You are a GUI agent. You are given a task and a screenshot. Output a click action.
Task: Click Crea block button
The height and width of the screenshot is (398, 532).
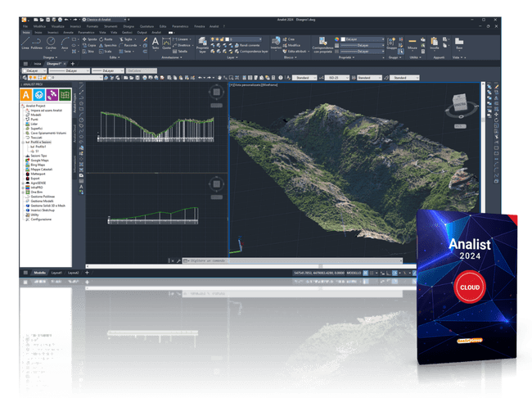[289, 39]
